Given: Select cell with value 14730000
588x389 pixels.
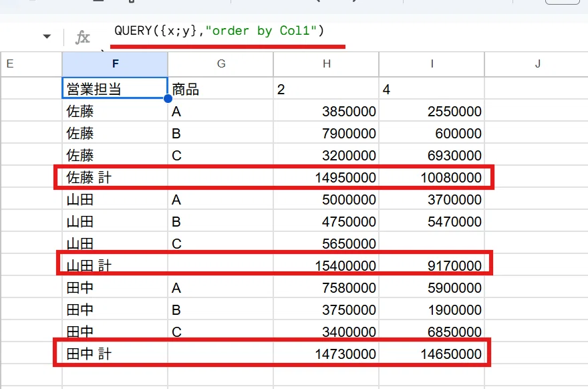Looking at the screenshot, I should (x=326, y=354).
